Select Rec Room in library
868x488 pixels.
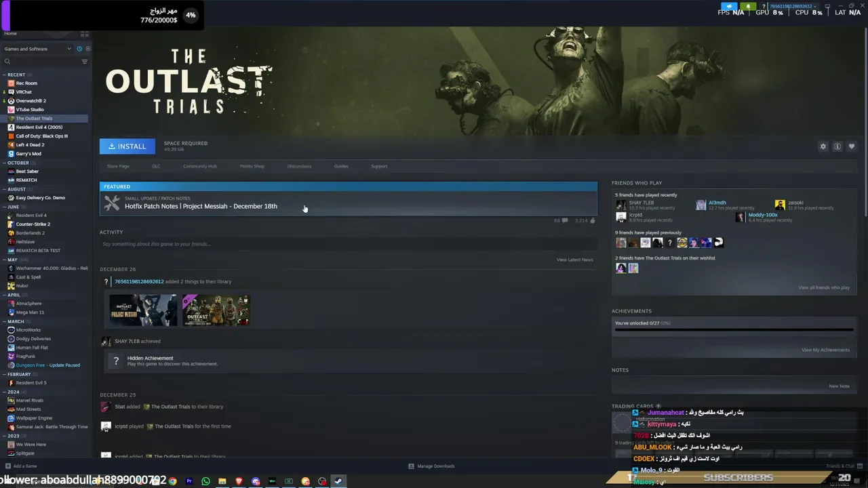[26, 83]
